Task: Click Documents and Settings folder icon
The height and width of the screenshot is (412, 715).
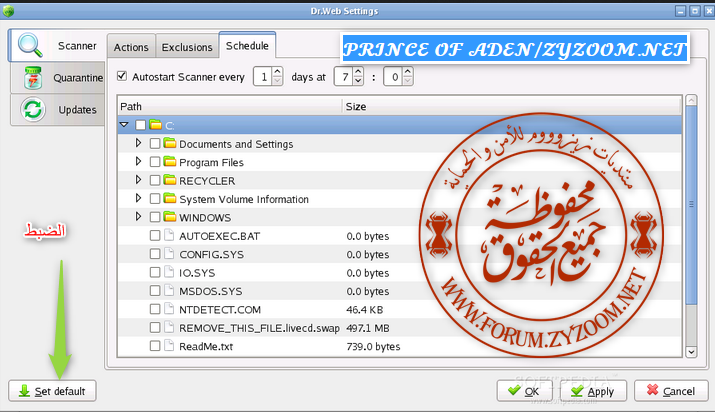Action: [x=170, y=144]
